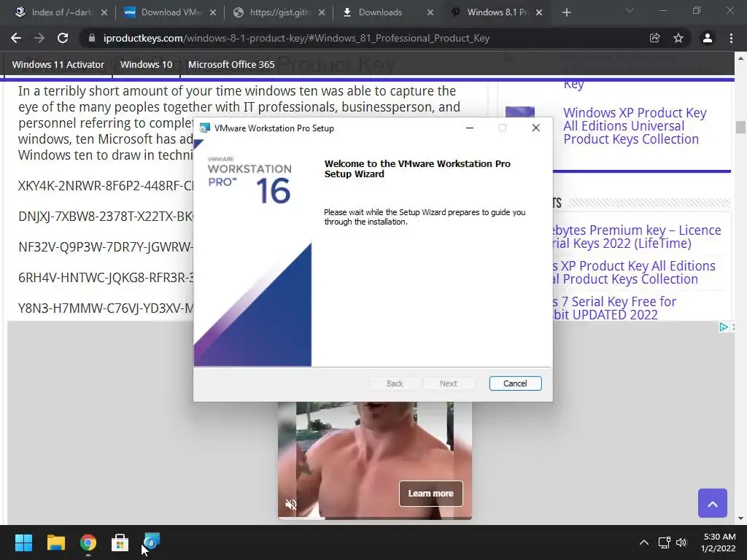Click the page vertical scrollbar thumb
This screenshot has width=747, height=560.
click(740, 127)
